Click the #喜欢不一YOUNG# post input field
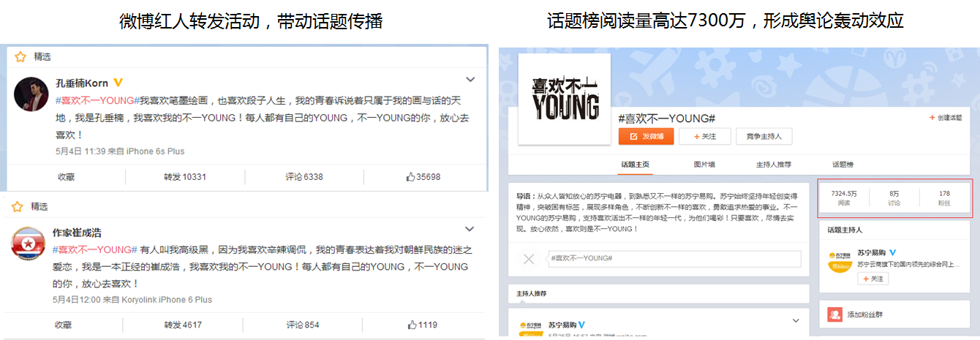The image size is (980, 340). click(x=674, y=259)
